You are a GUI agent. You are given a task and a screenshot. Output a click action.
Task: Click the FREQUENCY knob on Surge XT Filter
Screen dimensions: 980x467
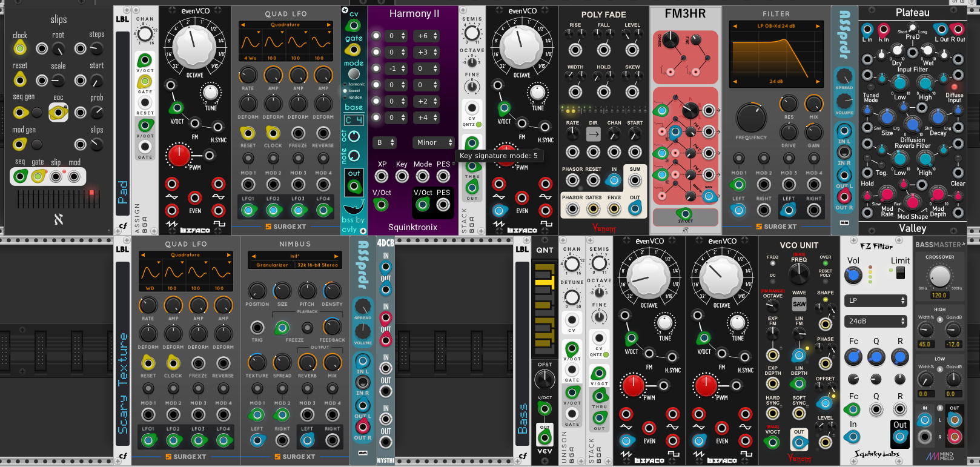[x=751, y=118]
